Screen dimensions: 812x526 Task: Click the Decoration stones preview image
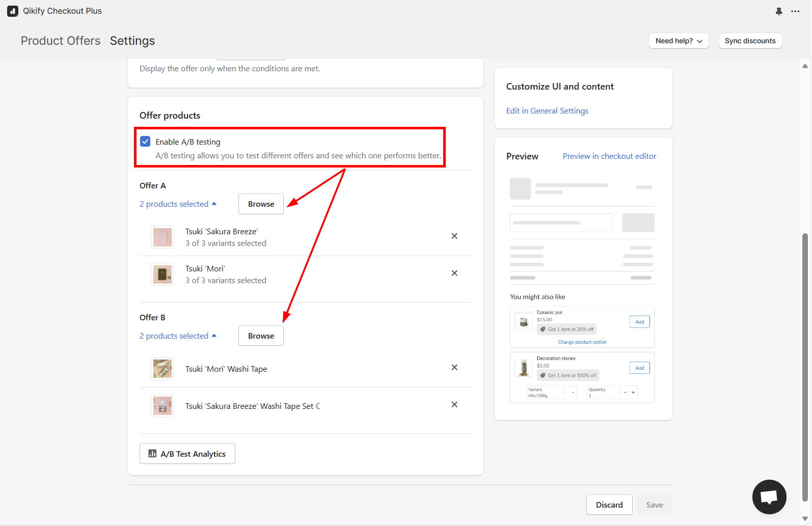[524, 368]
